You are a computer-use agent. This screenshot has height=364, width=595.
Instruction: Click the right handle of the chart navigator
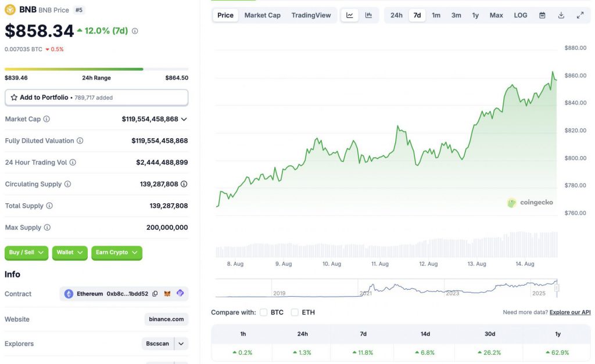click(557, 288)
